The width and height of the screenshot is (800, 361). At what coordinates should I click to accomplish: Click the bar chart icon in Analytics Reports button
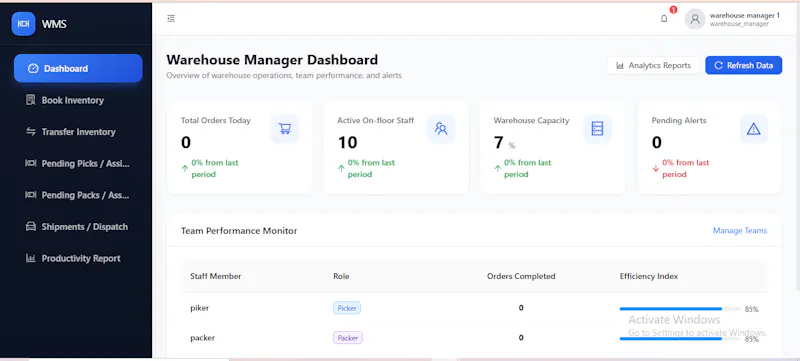pos(620,65)
